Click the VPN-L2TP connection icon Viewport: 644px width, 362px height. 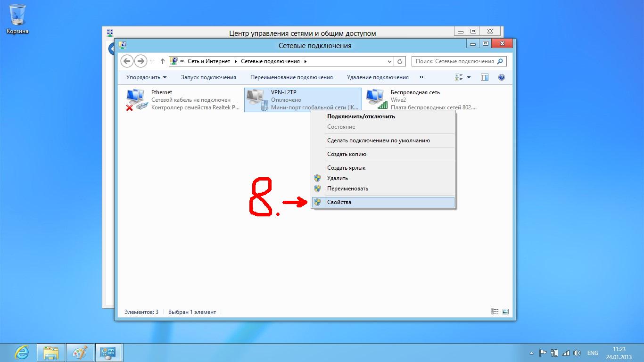(256, 100)
